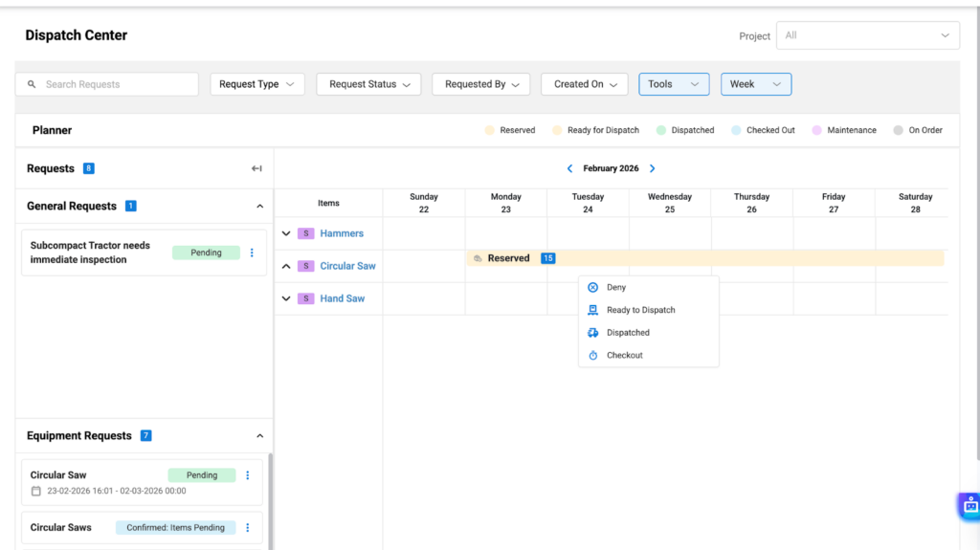
Task: Select Deny from the context menu
Action: click(x=616, y=287)
